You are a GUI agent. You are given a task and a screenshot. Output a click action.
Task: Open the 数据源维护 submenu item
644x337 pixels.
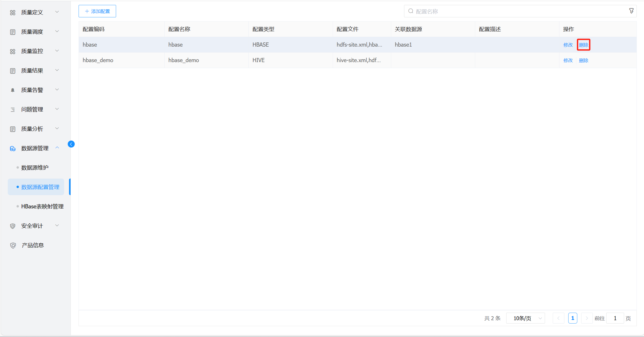point(35,168)
